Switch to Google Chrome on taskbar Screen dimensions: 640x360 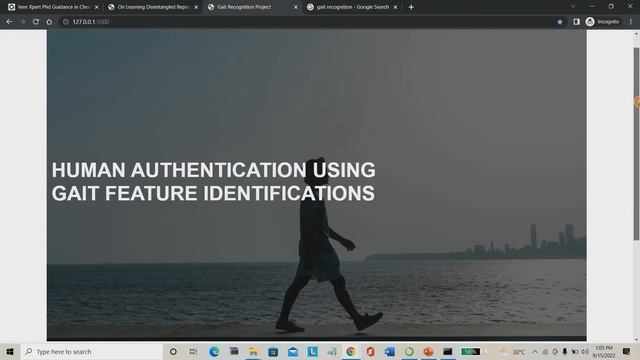351,351
